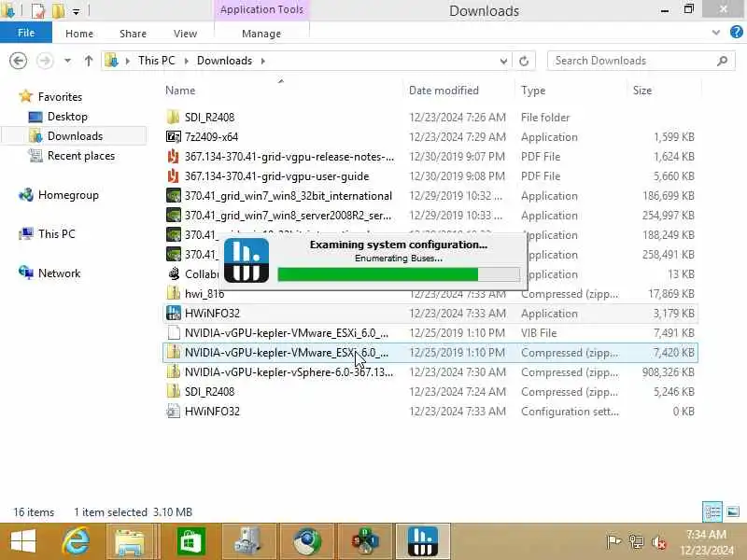Click 'Configuration sett...' type cell
Viewport: 747px width, 560px height.
click(570, 411)
